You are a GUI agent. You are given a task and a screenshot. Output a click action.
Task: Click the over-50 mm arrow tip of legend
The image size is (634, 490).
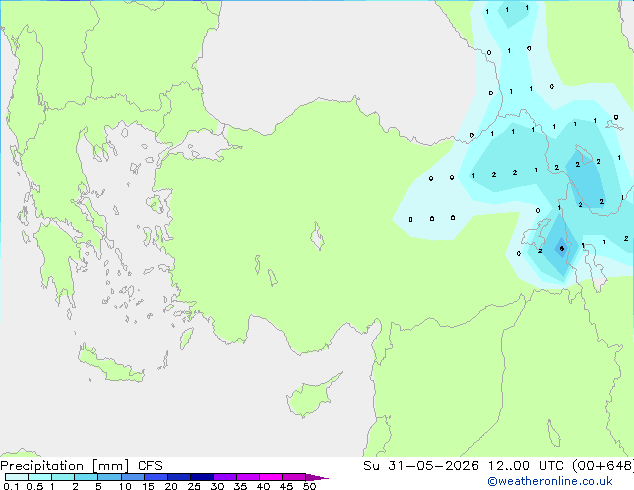[x=317, y=477]
